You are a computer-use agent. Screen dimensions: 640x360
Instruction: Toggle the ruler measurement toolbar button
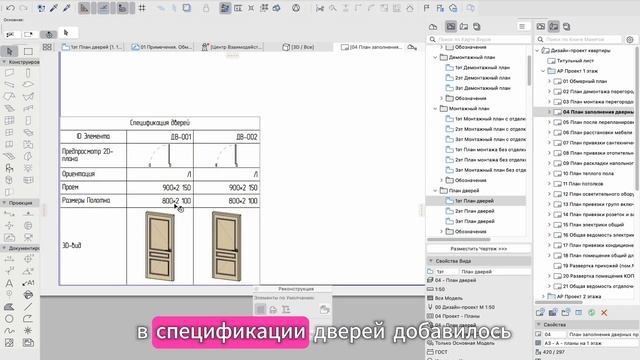[84, 8]
